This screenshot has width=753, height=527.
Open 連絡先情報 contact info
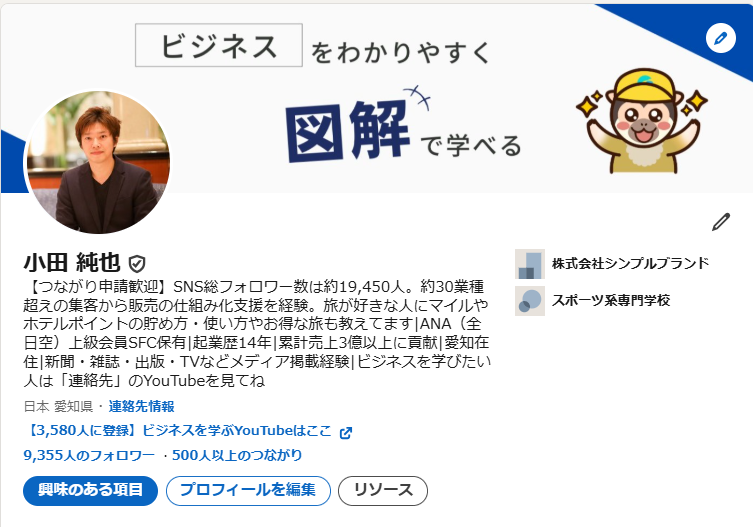pyautogui.click(x=141, y=406)
